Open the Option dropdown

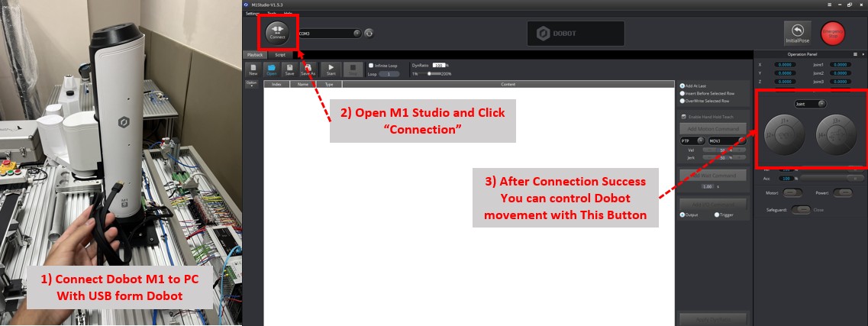point(252,83)
